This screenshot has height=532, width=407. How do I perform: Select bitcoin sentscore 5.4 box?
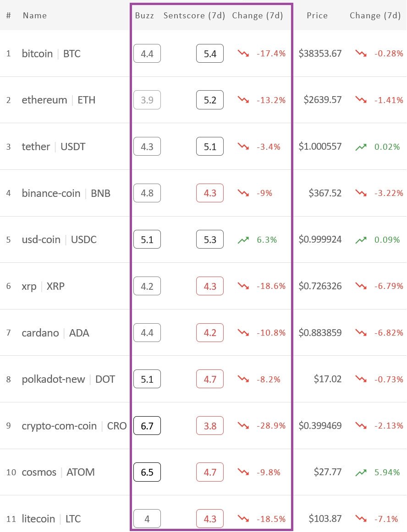(x=210, y=54)
